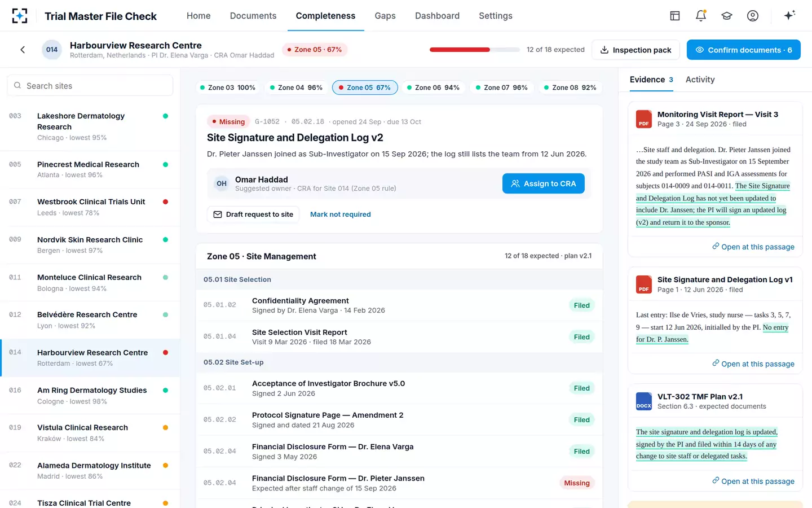Image resolution: width=812 pixels, height=508 pixels.
Task: Select the Zone 08 92% chip
Action: (x=570, y=87)
